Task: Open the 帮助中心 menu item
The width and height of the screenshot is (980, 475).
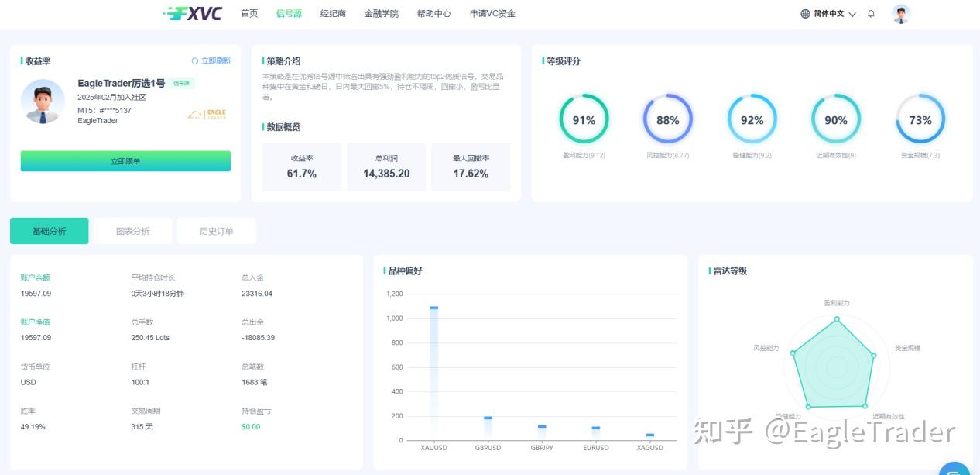Action: (x=434, y=13)
